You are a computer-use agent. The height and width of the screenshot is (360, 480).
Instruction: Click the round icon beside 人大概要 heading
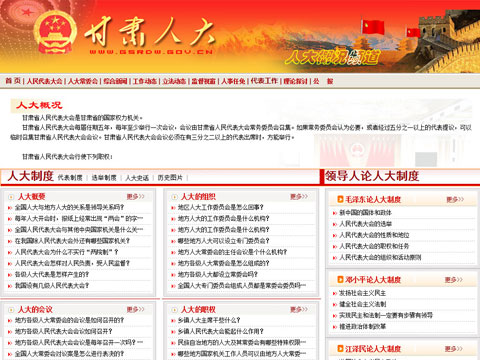click(x=11, y=197)
